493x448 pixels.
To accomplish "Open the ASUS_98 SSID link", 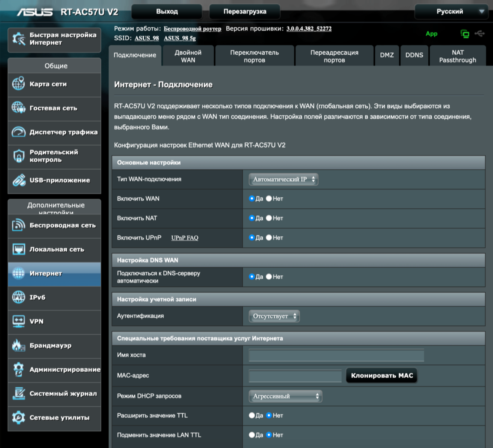I will pyautogui.click(x=147, y=38).
